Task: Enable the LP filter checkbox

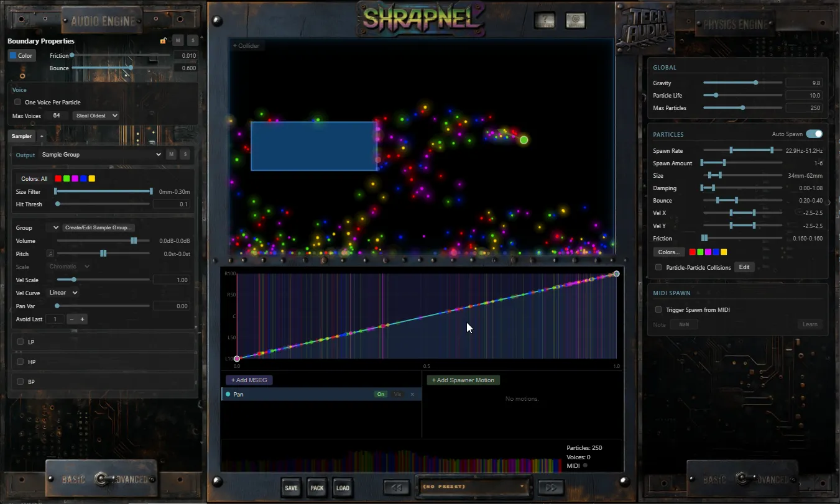Action: (21, 342)
